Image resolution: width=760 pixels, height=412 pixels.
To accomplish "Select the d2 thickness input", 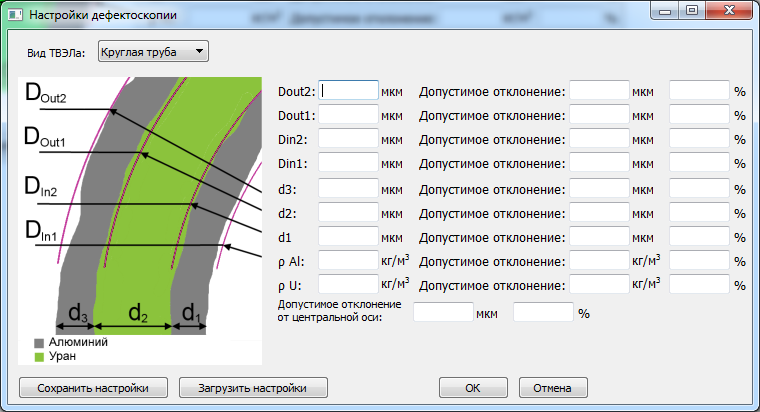I will 348,212.
